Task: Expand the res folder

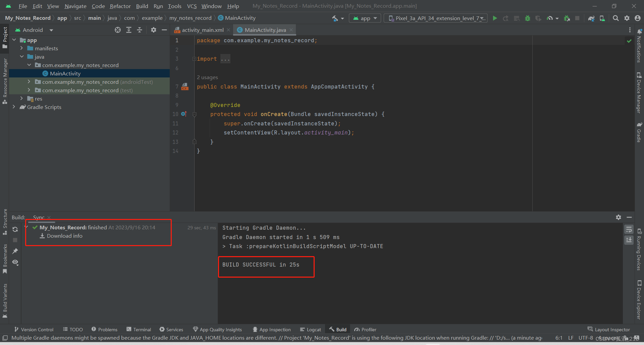Action: [x=21, y=99]
